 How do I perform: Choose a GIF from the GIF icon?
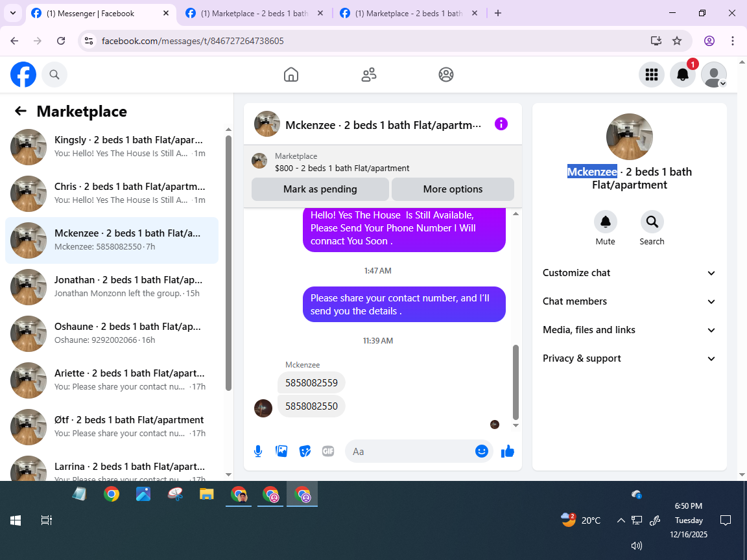coord(328,451)
